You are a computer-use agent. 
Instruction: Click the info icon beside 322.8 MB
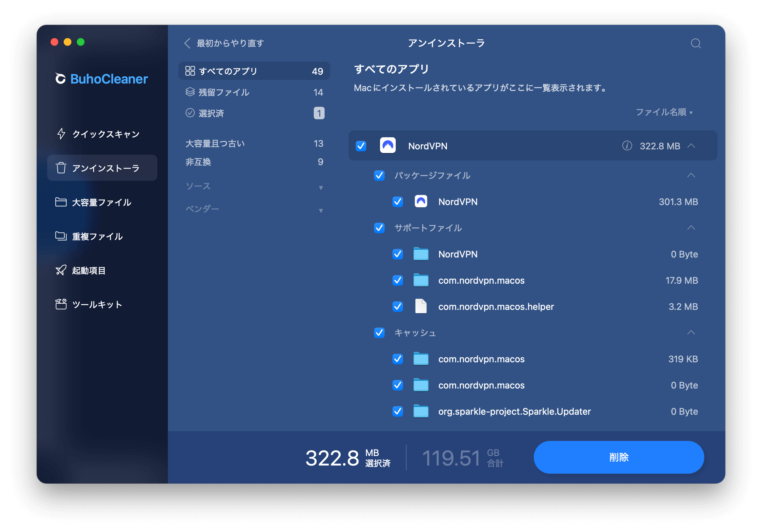pyautogui.click(x=627, y=145)
